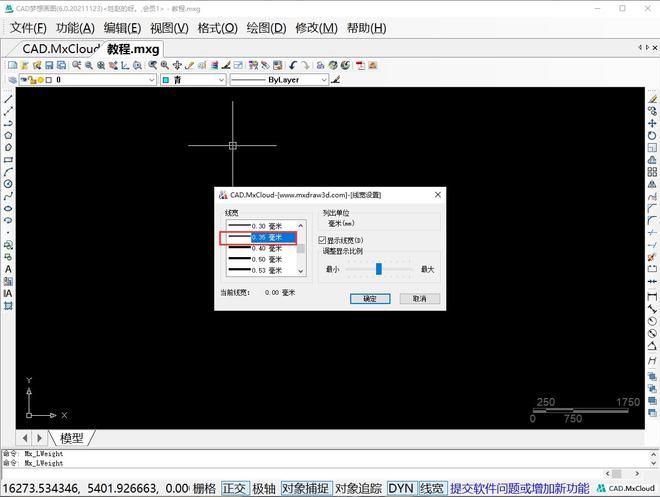The image size is (660, 497).
Task: Select the Erase tool atop right toolbar
Action: tap(652, 99)
